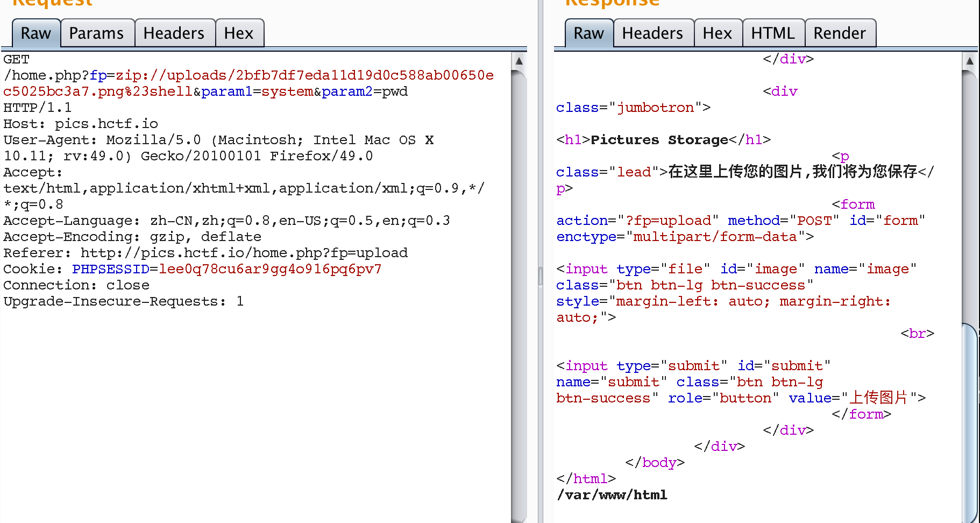
Task: Show the Request Hex view tab
Action: tap(239, 33)
